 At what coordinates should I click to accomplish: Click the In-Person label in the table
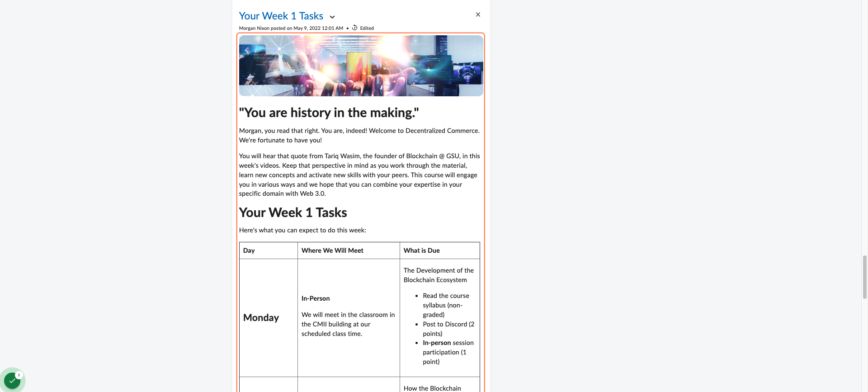[316, 298]
